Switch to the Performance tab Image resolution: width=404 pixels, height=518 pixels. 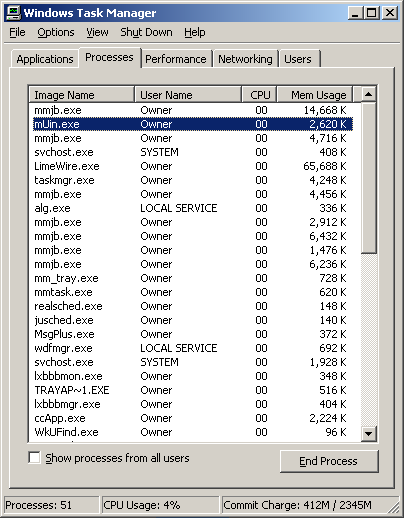(176, 59)
